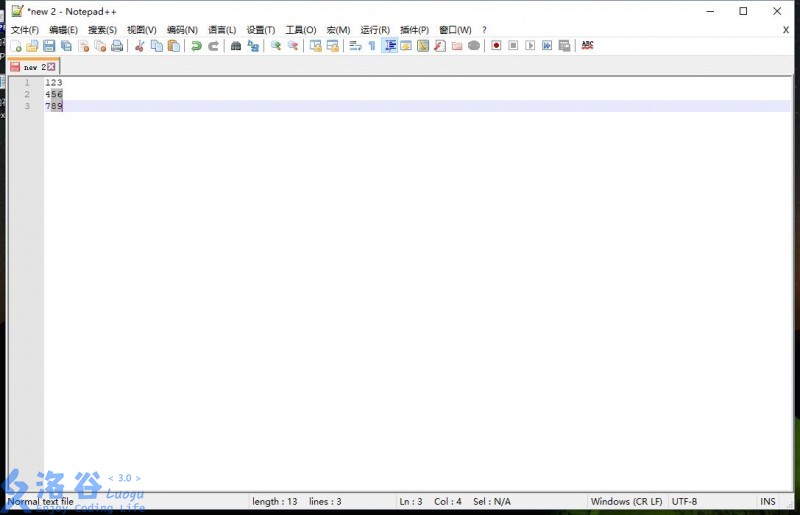Click the Paste clipboard icon
Viewport: 800px width, 515px height.
click(x=173, y=46)
